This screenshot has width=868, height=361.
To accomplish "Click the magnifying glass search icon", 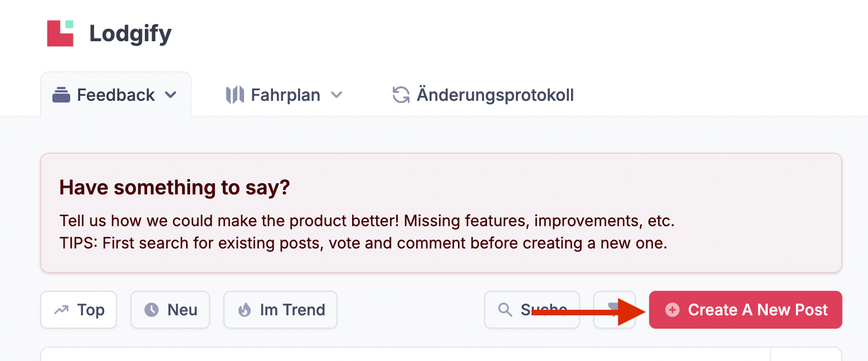I will coord(505,310).
